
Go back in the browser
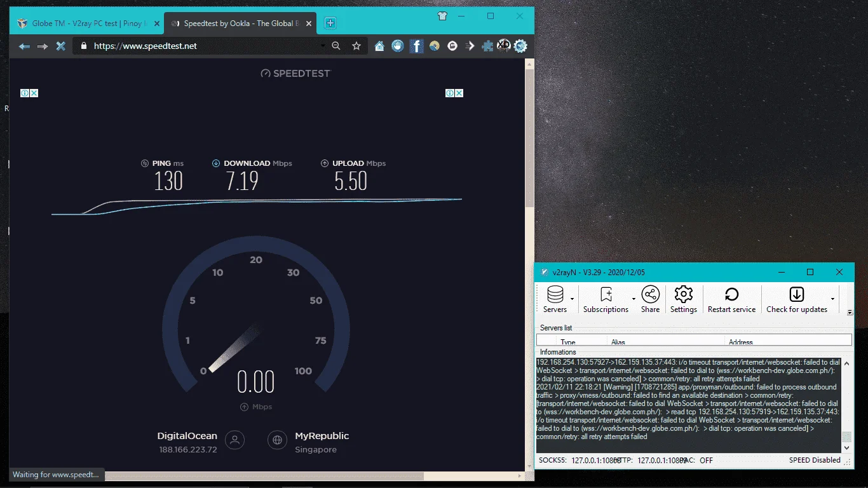click(24, 46)
